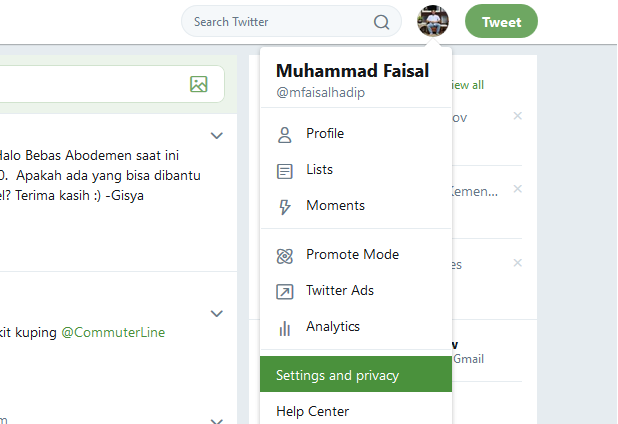618x424 pixels.
Task: Click the magnifier search icon
Action: 381,22
